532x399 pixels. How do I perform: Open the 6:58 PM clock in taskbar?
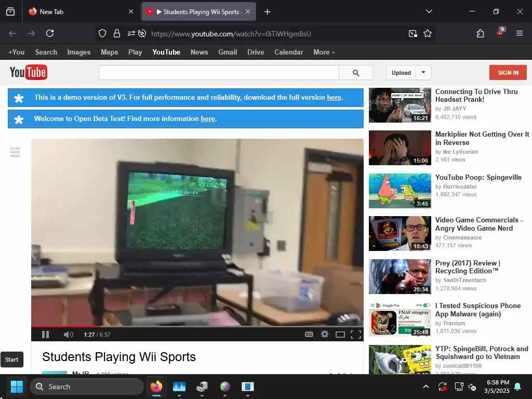[x=497, y=387]
